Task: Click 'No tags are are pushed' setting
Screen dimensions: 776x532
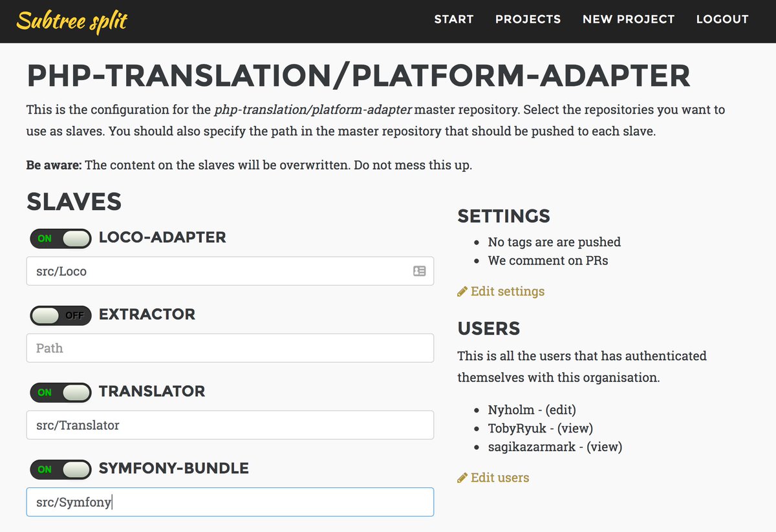Action: [554, 242]
